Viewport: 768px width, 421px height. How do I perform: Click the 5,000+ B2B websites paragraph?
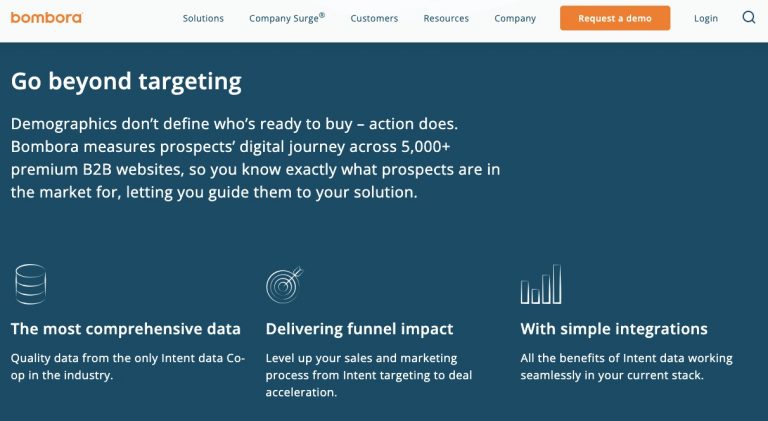(255, 158)
